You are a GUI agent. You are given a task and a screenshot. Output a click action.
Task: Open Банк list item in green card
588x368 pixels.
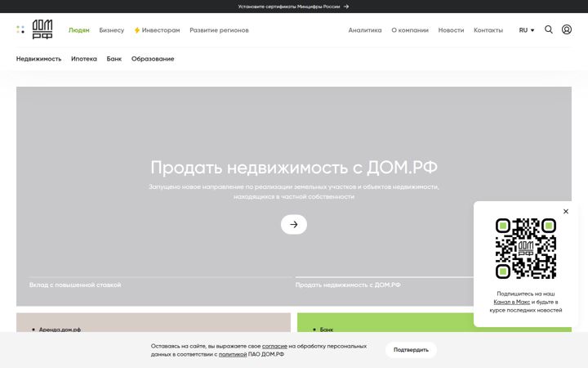[x=326, y=330]
